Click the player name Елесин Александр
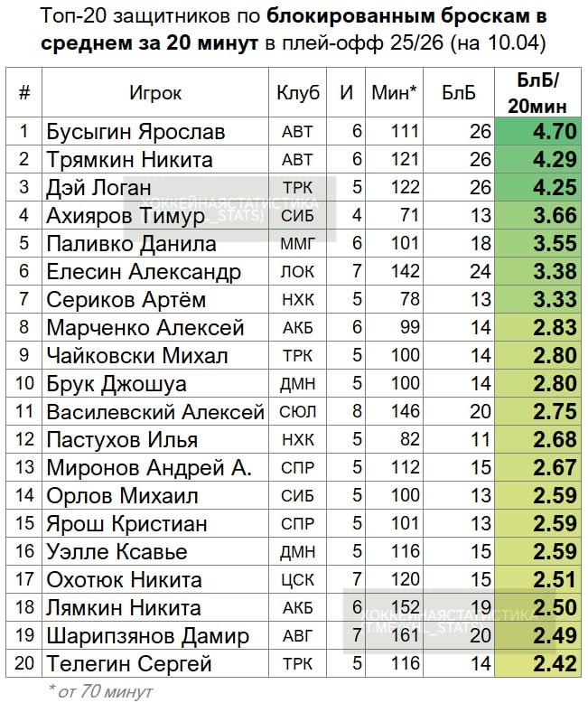Image resolution: width=588 pixels, height=703 pixels. tap(144, 272)
